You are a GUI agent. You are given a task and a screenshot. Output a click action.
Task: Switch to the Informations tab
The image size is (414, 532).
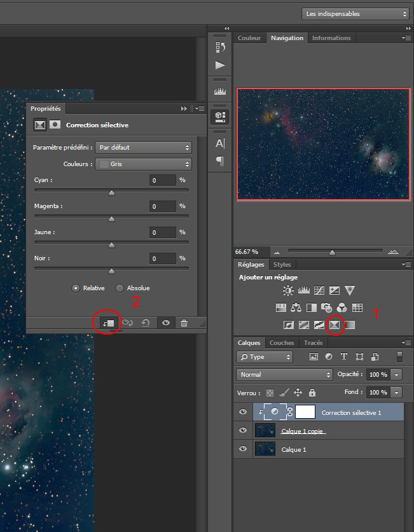click(331, 38)
